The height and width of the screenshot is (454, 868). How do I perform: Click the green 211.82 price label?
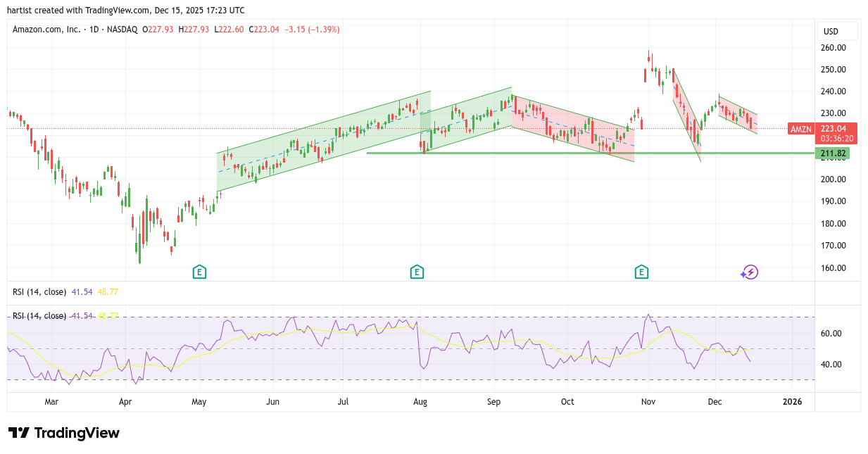pyautogui.click(x=831, y=153)
